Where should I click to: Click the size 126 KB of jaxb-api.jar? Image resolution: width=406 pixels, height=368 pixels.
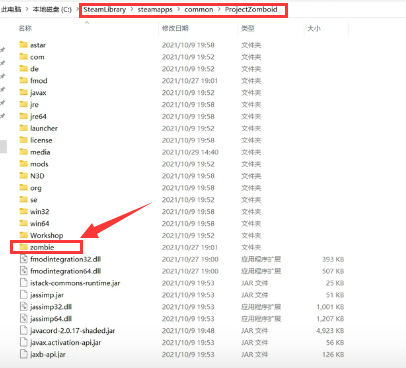[333, 355]
